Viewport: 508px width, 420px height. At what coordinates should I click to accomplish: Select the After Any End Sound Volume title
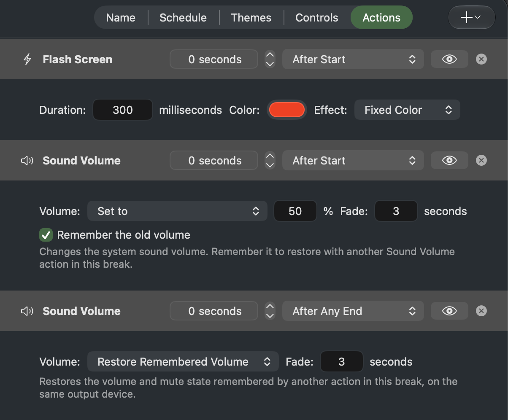pos(82,311)
